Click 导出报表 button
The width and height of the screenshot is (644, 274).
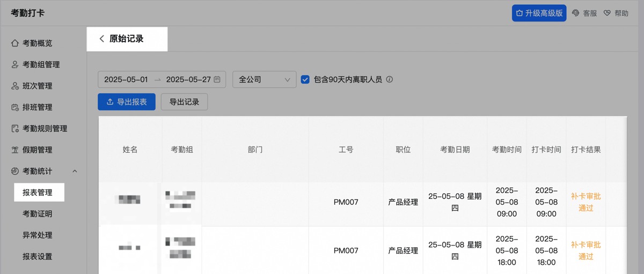tap(127, 102)
